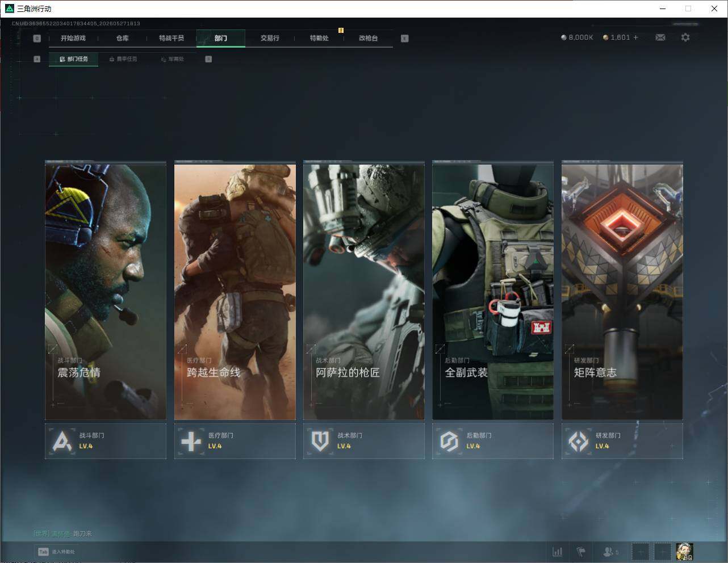Viewport: 728px width, 563px height.
Task: Select the 研发部门 LV.4 level label
Action: [x=602, y=446]
